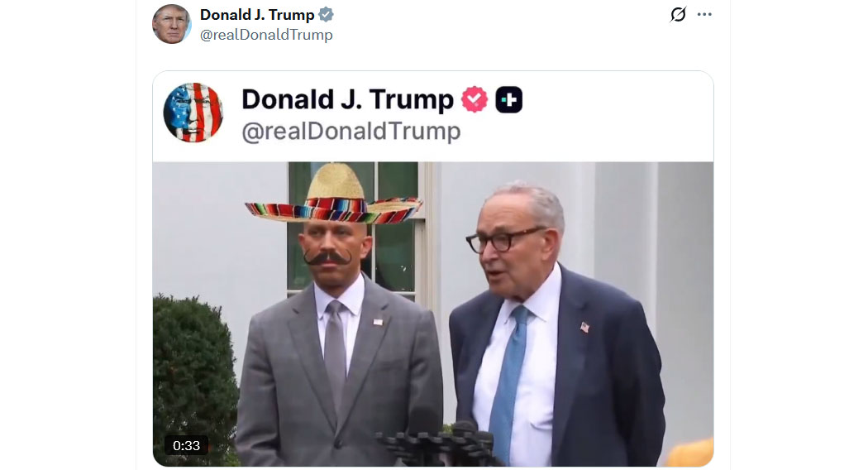Click the large gray handle text inside the video

[x=351, y=132]
